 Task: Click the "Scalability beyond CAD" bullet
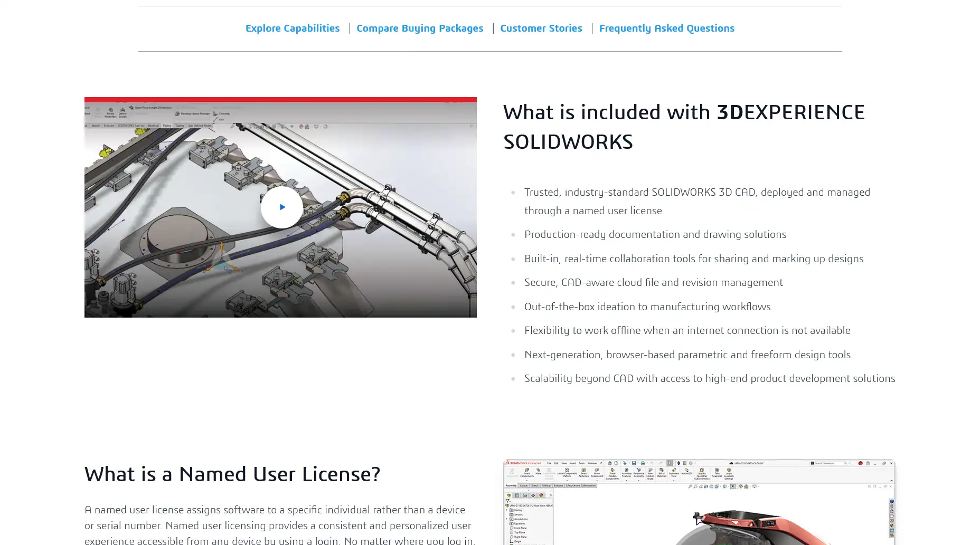710,378
